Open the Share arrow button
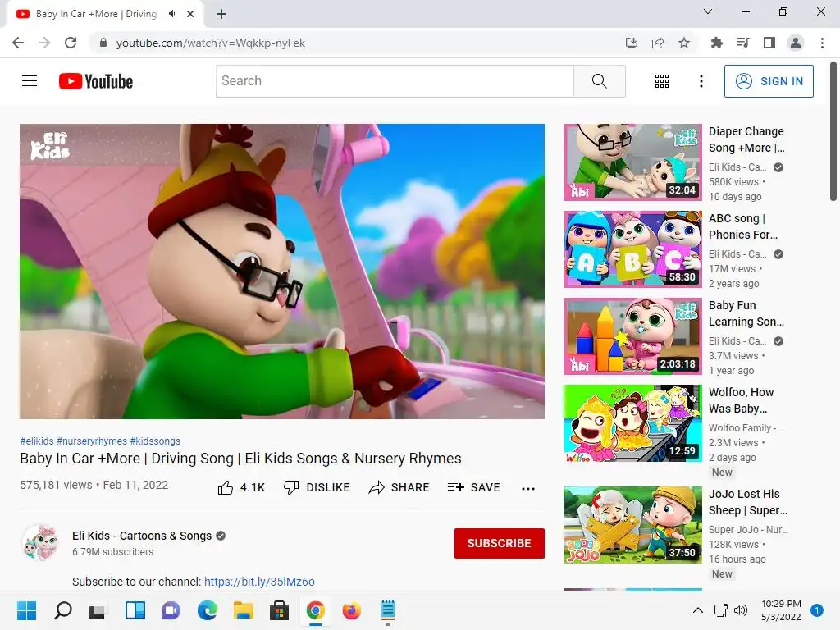Viewport: 840px width, 630px height. [399, 487]
